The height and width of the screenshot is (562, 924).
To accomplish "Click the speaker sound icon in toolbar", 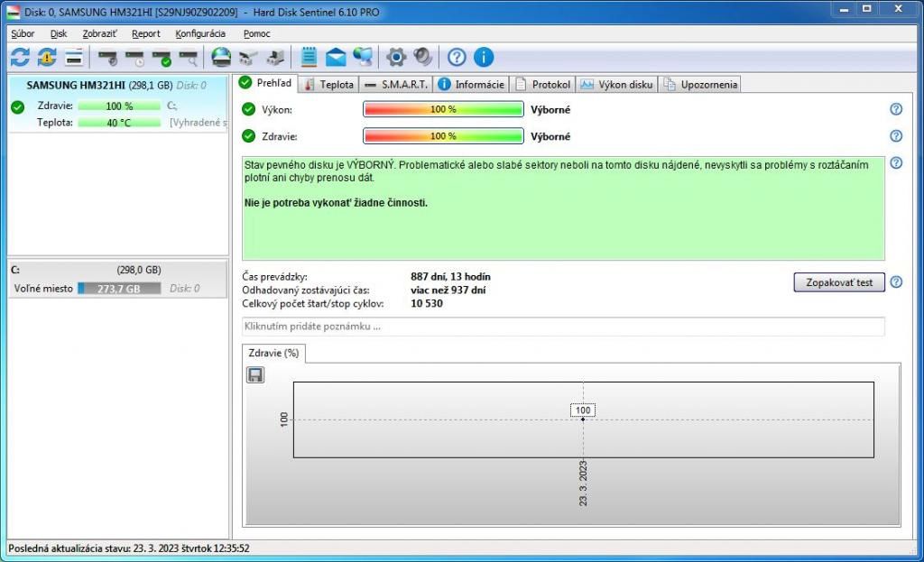I will click(x=422, y=58).
